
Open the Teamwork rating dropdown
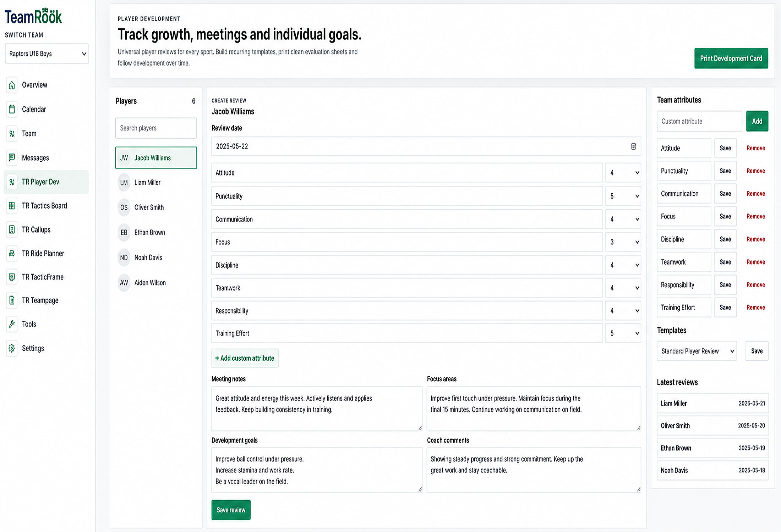(623, 288)
